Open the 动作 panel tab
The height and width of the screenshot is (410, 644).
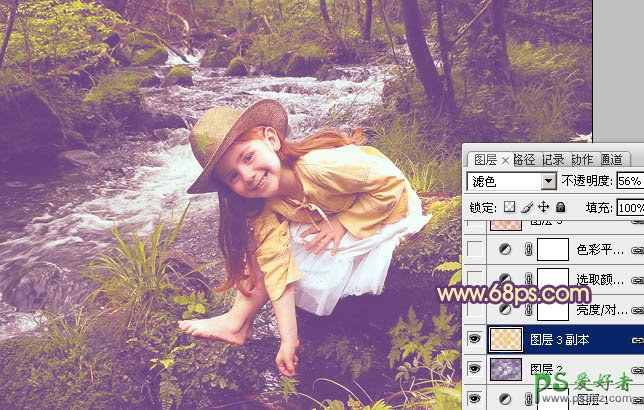[582, 159]
